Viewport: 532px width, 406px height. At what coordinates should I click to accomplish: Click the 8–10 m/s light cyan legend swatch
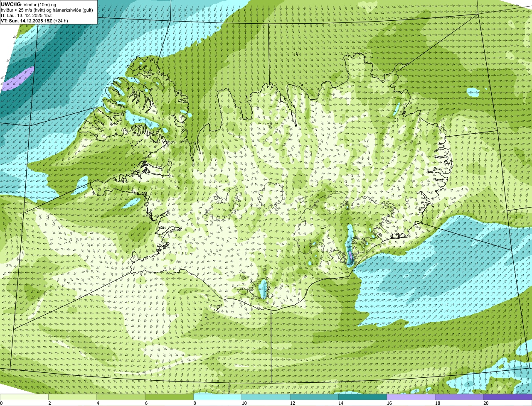tap(218, 397)
